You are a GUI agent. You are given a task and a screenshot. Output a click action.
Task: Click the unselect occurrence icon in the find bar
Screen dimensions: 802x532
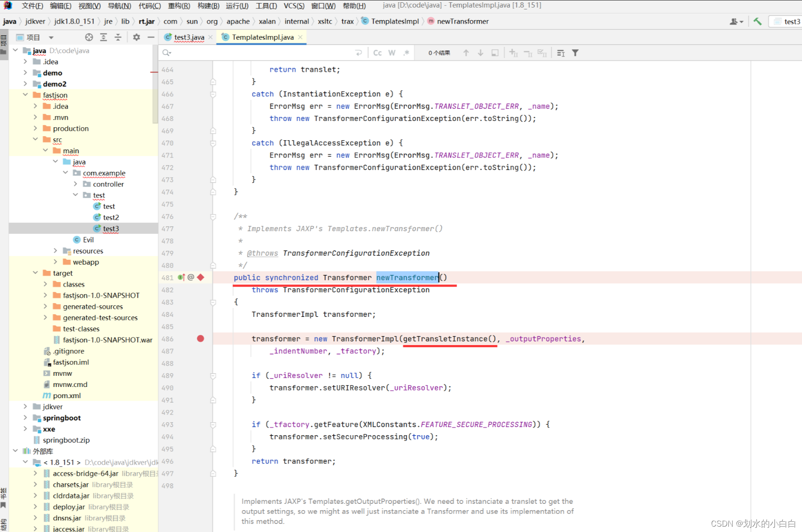click(x=528, y=53)
